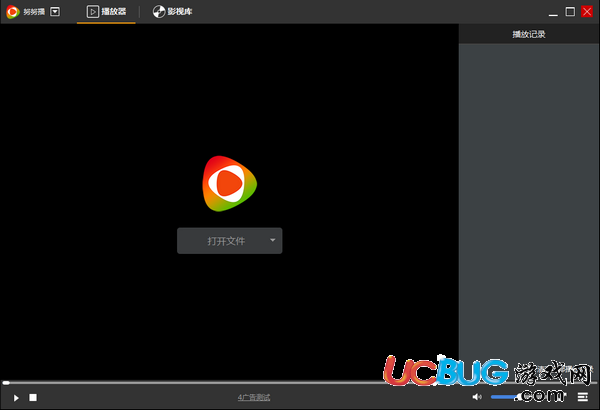Expand the 打开文件 dropdown arrow
The width and height of the screenshot is (600, 410).
pos(272,240)
